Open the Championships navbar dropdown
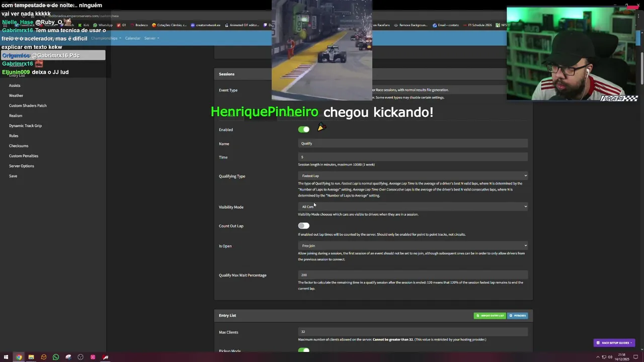The height and width of the screenshot is (362, 644). click(106, 38)
